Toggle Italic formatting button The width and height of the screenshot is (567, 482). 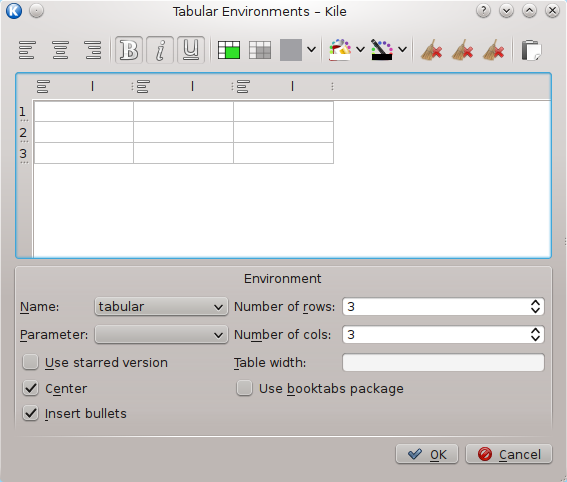(x=160, y=50)
